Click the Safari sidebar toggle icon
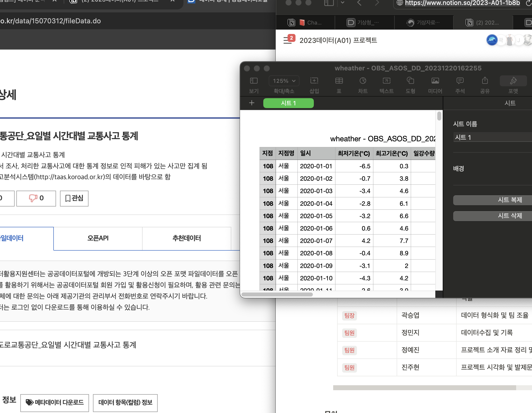Viewport: 532px width, 413px height. pyautogui.click(x=329, y=3)
